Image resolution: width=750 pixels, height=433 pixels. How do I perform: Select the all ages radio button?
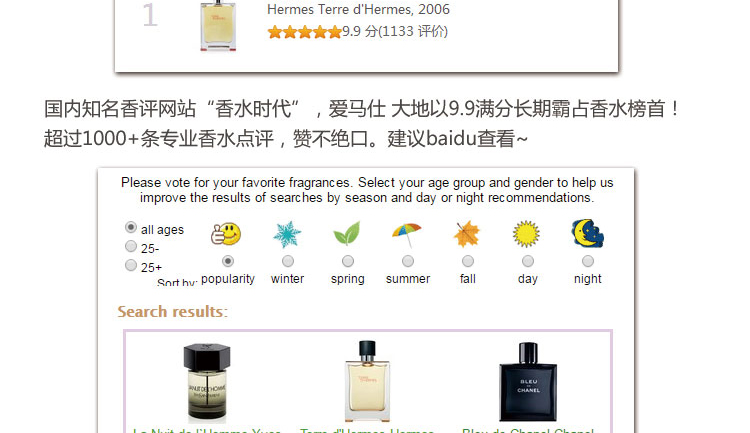131,227
